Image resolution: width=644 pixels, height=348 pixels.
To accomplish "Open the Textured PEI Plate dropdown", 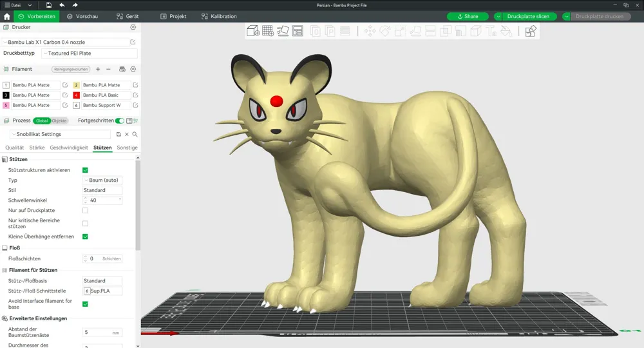I will point(89,53).
